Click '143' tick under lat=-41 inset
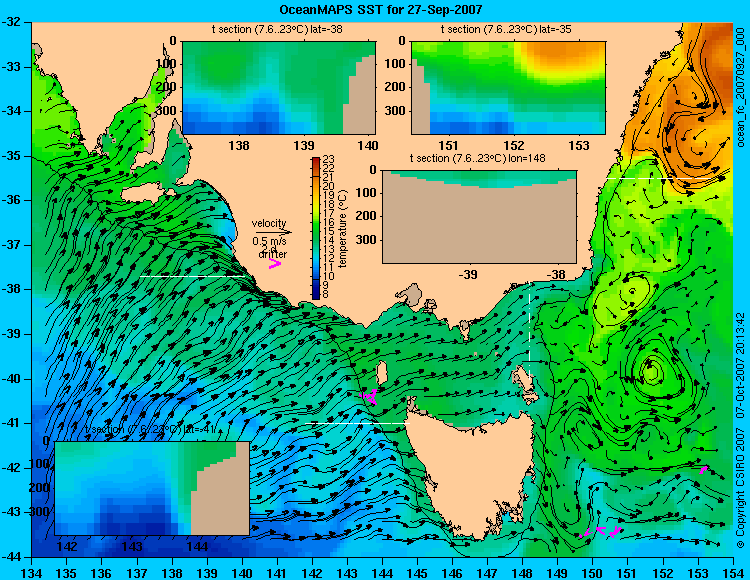Screen dimensions: 750x580 coord(132,547)
